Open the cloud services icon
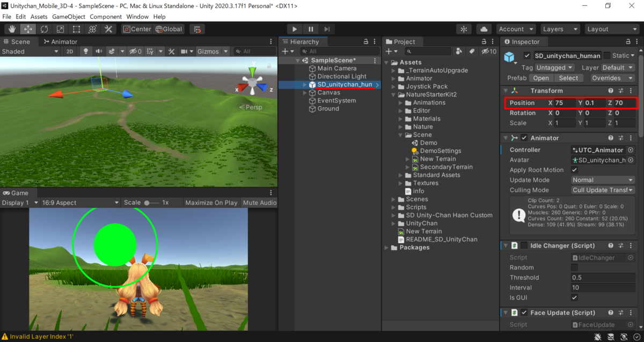This screenshot has width=644, height=342. click(484, 29)
